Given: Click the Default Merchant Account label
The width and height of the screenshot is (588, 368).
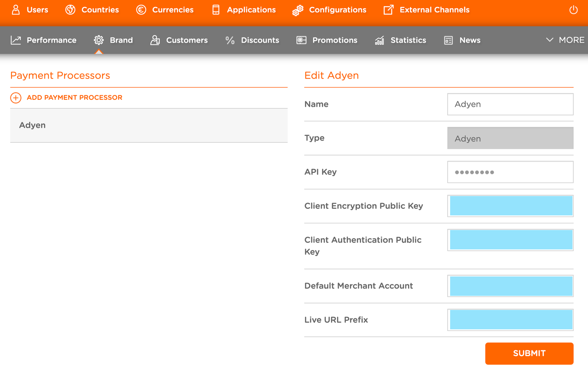Looking at the screenshot, I should click(359, 286).
